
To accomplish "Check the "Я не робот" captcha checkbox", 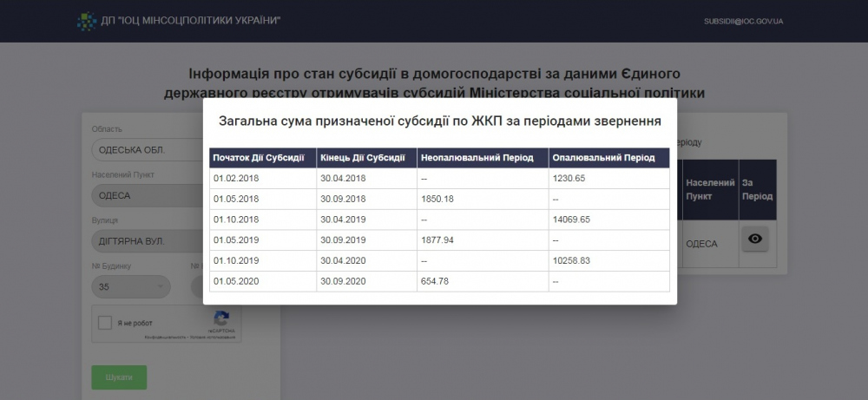I will 105,323.
